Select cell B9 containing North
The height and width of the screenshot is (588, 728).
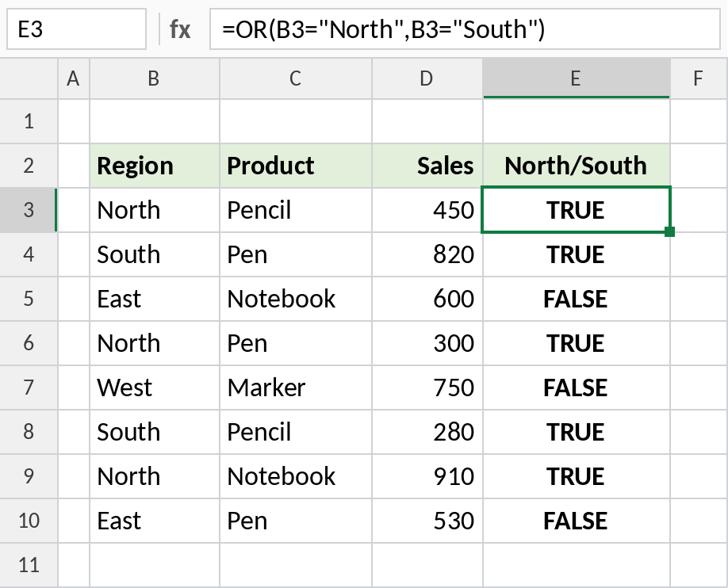click(x=154, y=476)
